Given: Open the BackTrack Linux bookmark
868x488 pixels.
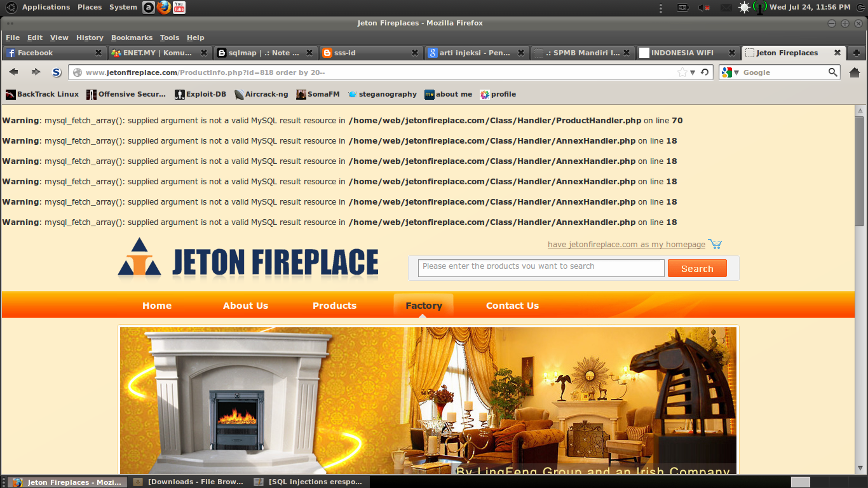Looking at the screenshot, I should click(x=41, y=94).
